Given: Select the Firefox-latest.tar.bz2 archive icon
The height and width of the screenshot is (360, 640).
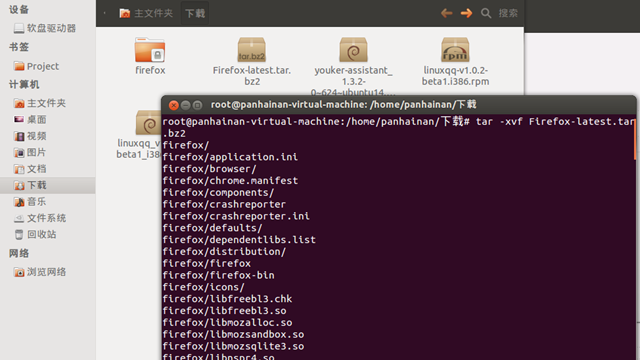Looking at the screenshot, I should tap(251, 50).
